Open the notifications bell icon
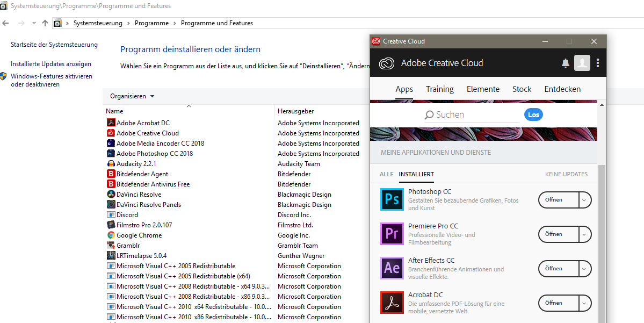This screenshot has width=644, height=323. click(x=565, y=63)
